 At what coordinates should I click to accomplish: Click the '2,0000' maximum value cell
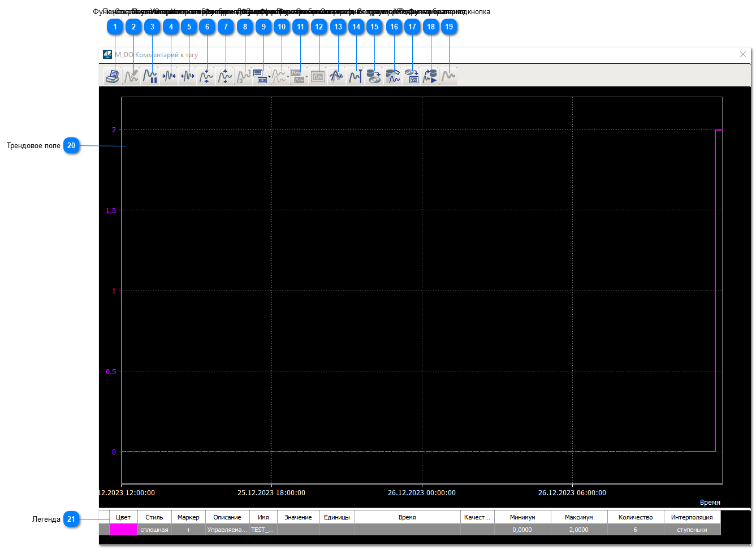coord(579,530)
